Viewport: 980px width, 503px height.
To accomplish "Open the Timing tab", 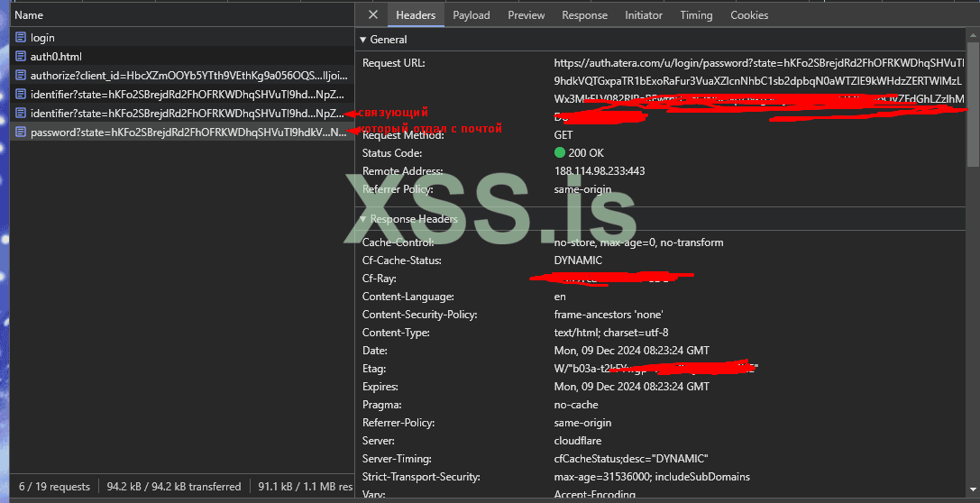I will tap(696, 15).
